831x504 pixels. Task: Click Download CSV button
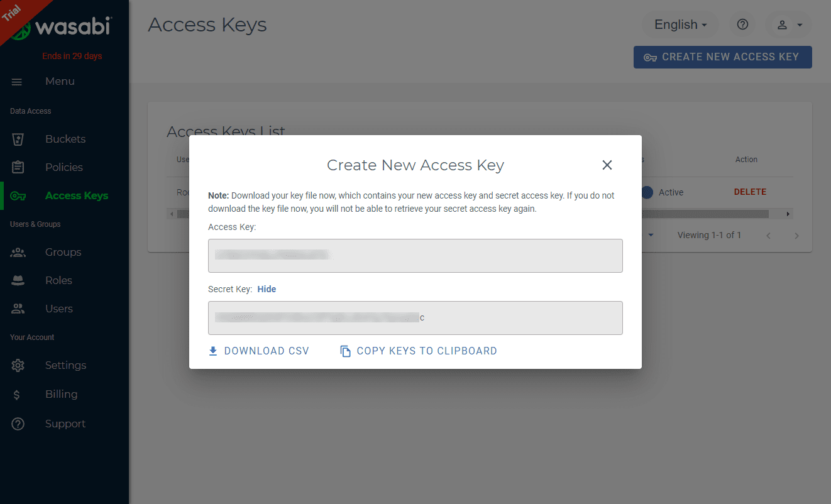259,351
